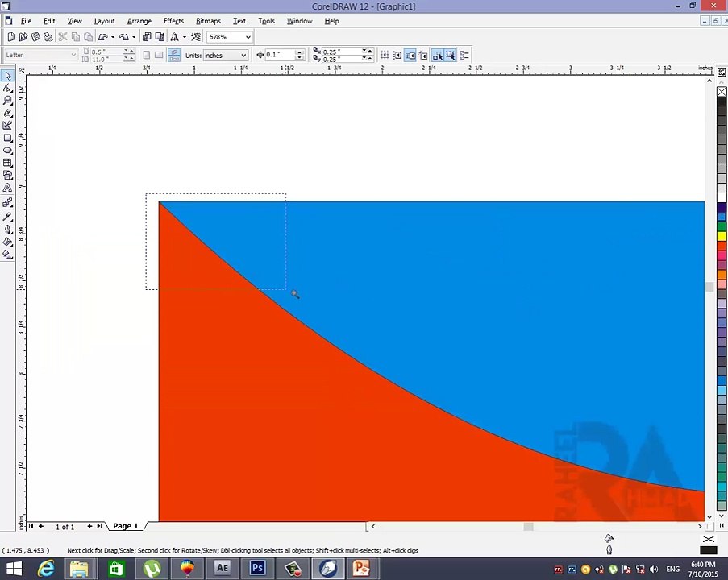Select the Shape tool
728x580 pixels.
(8, 88)
